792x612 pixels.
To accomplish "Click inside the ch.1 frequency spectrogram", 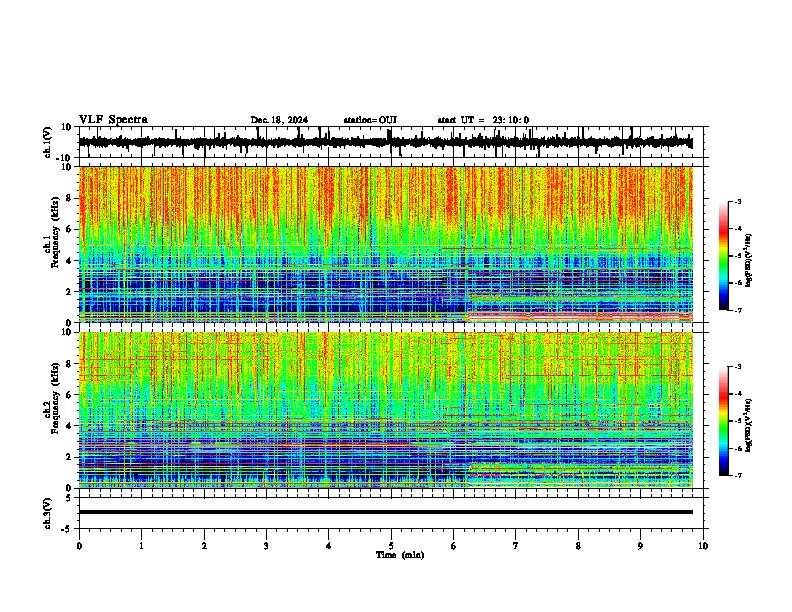I will point(385,244).
